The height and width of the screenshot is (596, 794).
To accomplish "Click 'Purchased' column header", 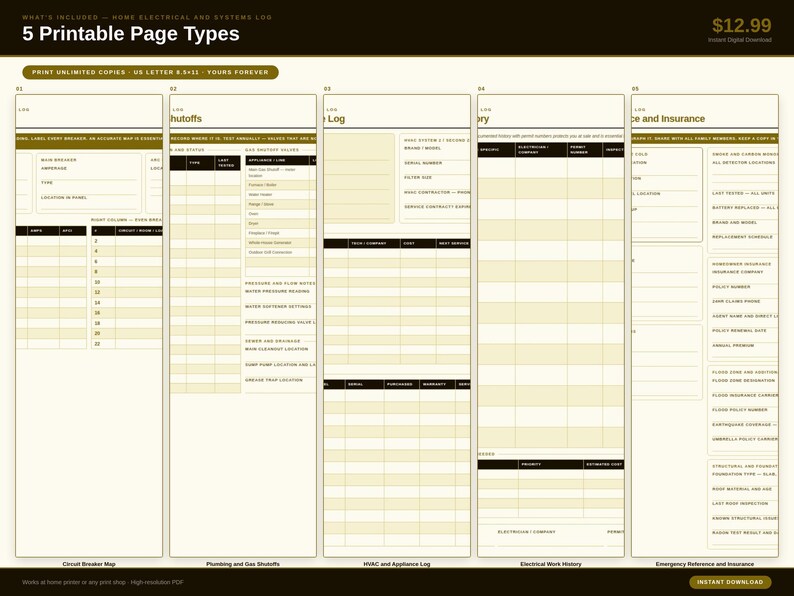I will [400, 384].
